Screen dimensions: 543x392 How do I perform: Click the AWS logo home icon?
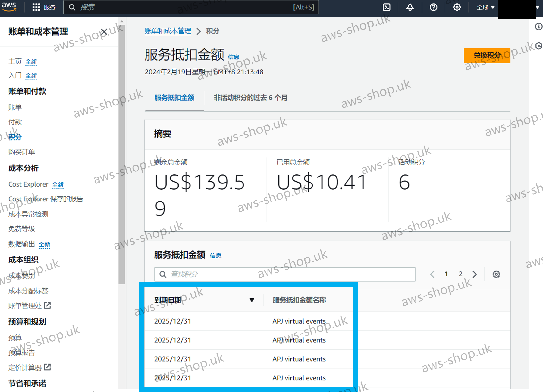pyautogui.click(x=9, y=7)
